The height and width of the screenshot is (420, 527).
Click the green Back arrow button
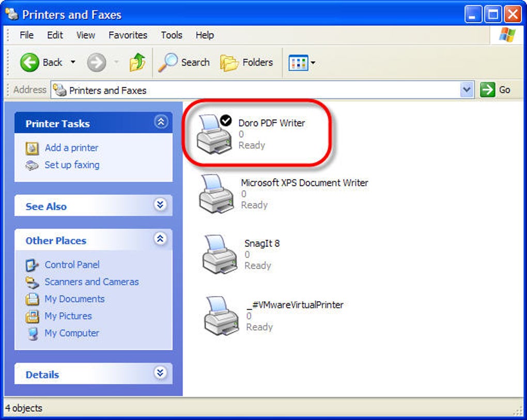coord(29,63)
